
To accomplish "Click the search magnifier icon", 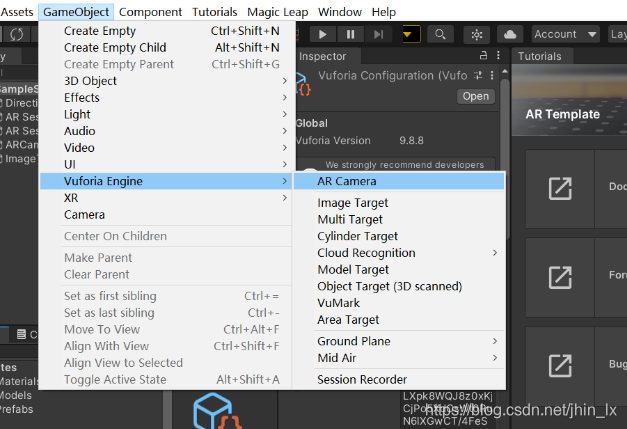I will tap(440, 34).
